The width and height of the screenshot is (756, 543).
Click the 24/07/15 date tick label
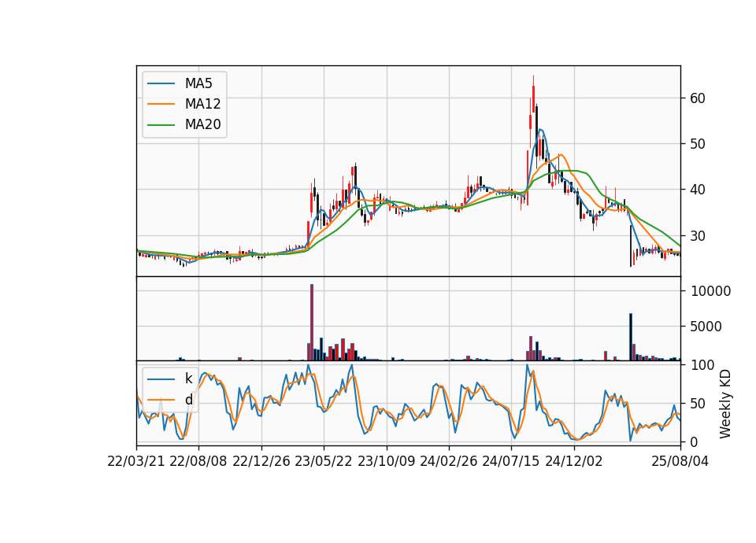[511, 462]
